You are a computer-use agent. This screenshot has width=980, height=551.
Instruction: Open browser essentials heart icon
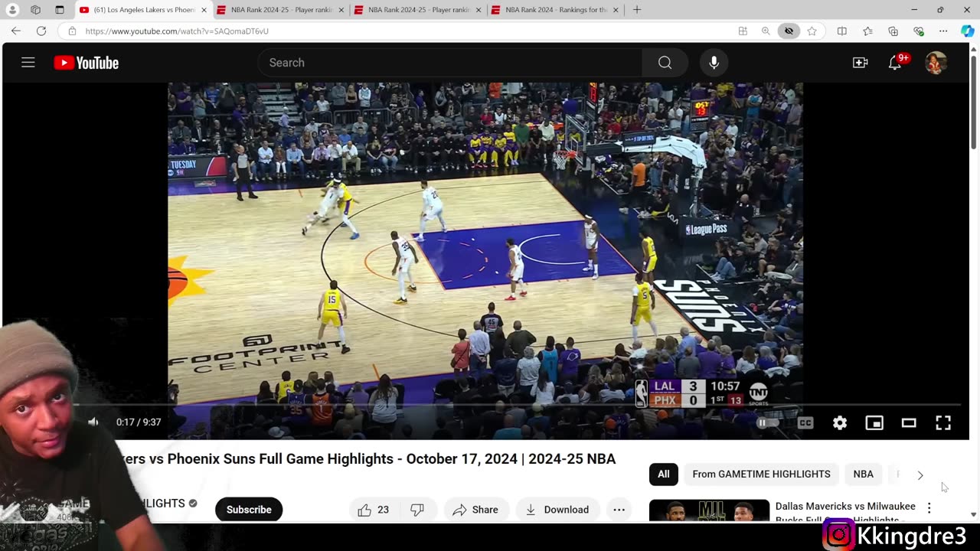coord(918,31)
